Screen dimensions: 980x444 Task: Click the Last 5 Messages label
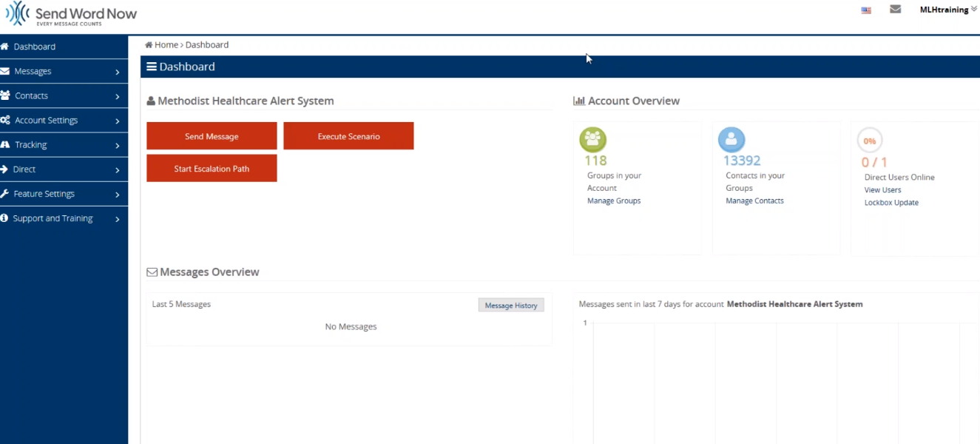tap(181, 304)
